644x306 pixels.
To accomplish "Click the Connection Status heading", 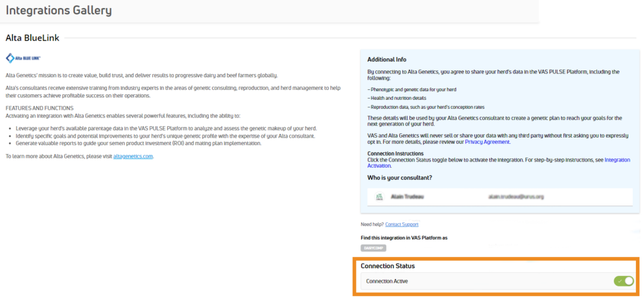I will tap(387, 266).
